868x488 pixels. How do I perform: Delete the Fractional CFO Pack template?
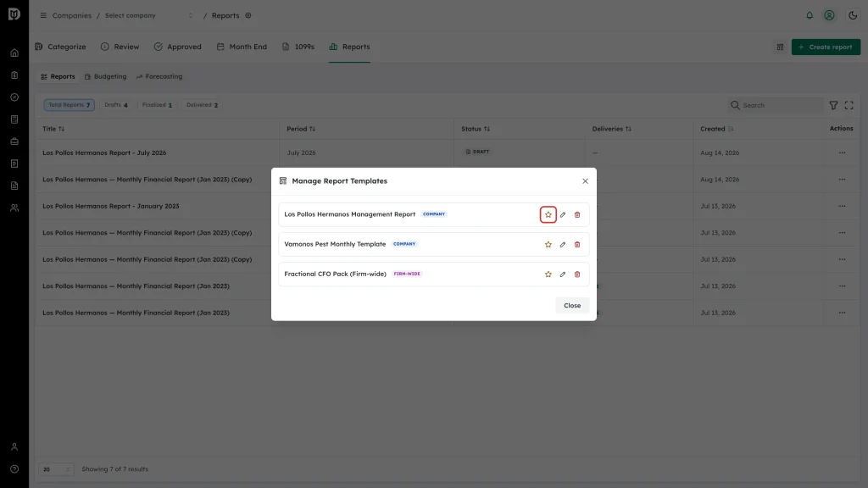tap(576, 274)
